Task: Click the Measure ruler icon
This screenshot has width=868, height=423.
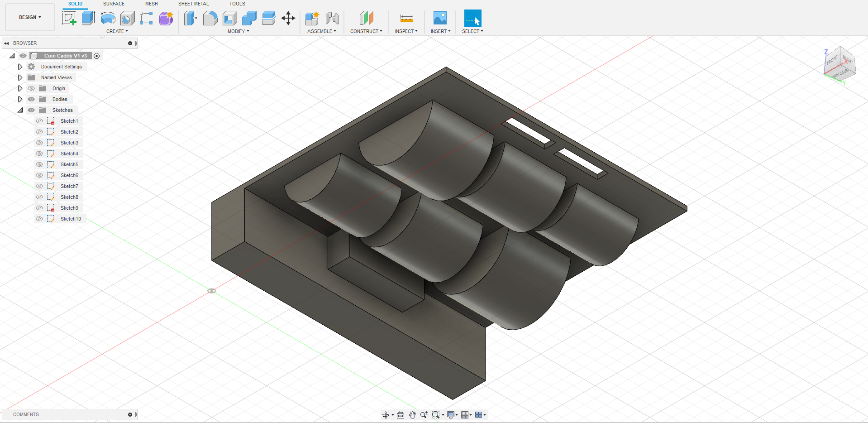Action: 406,18
